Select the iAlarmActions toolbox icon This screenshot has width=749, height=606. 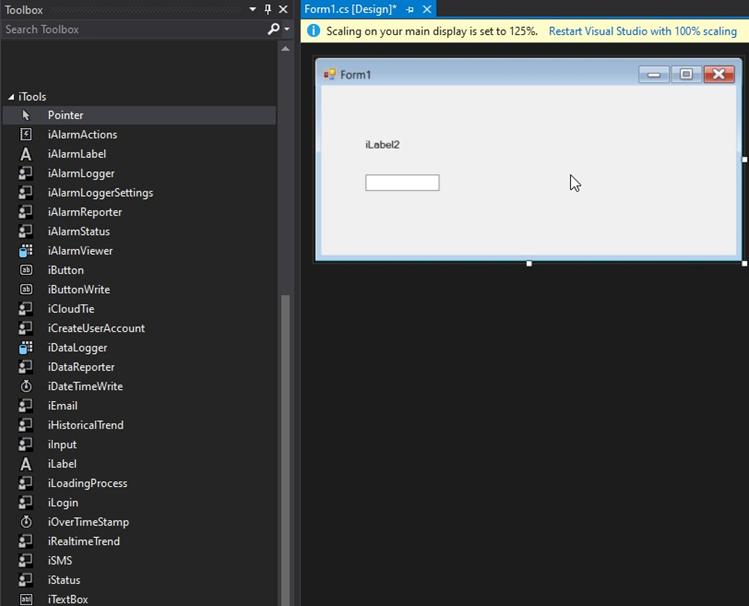[26, 135]
